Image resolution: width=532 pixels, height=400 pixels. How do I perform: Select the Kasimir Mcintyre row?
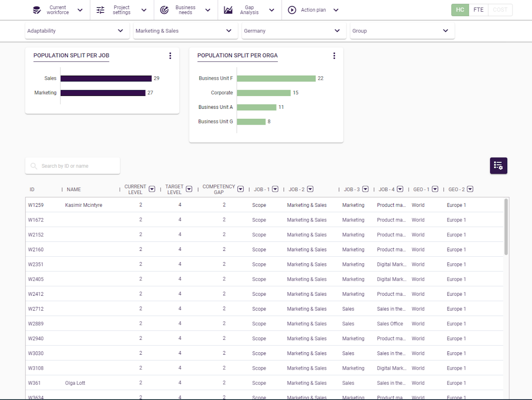click(x=84, y=205)
